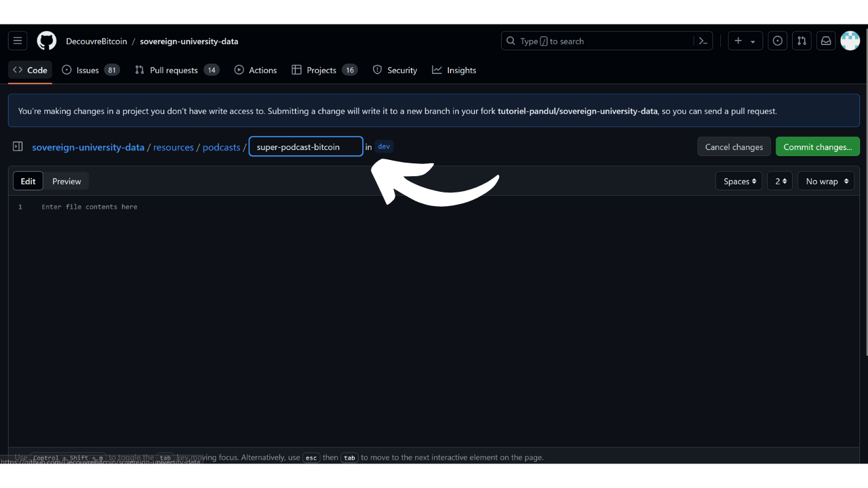Click the Projects count badge 16

(x=350, y=70)
